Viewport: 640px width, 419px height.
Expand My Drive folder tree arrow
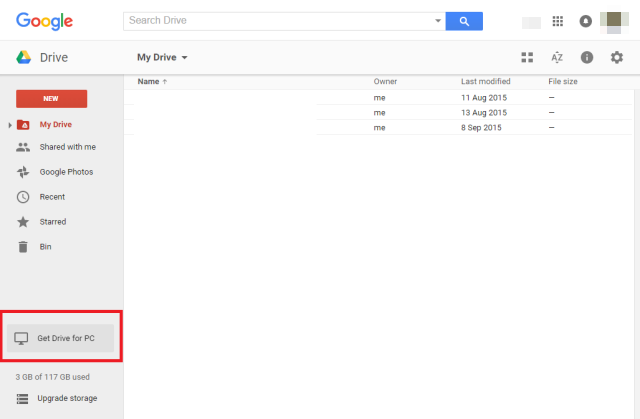(10, 125)
